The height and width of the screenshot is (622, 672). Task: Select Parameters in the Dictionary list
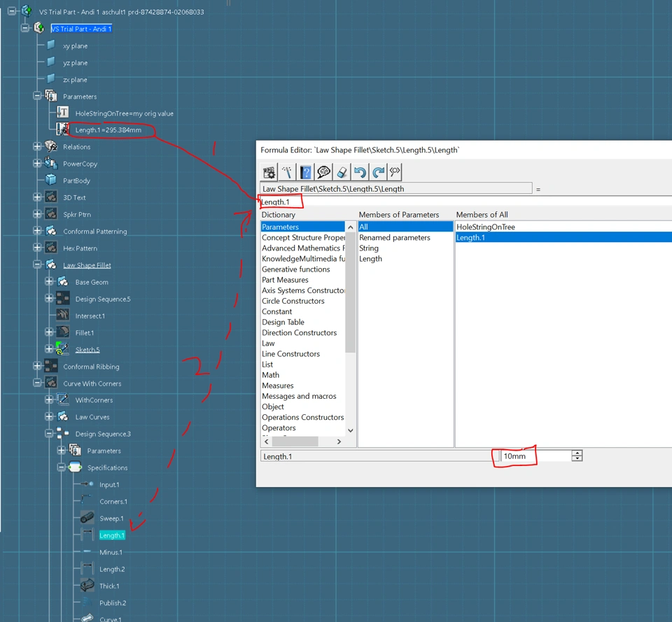click(x=302, y=227)
